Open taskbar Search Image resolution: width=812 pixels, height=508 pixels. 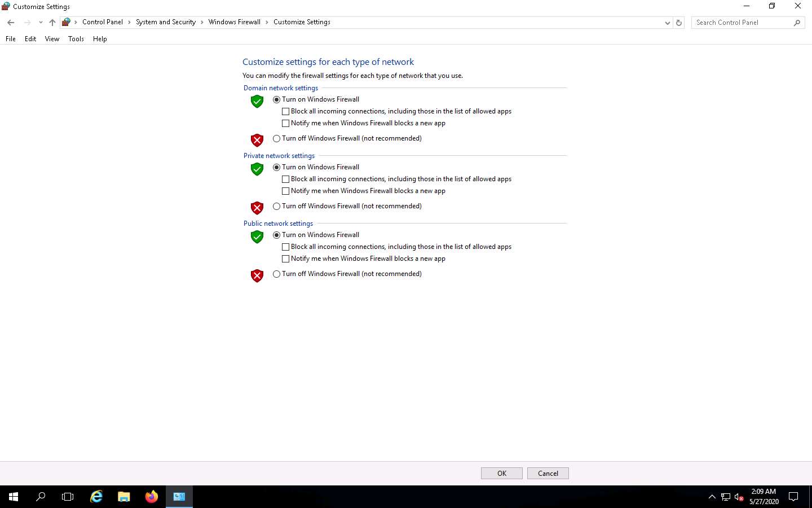(41, 497)
